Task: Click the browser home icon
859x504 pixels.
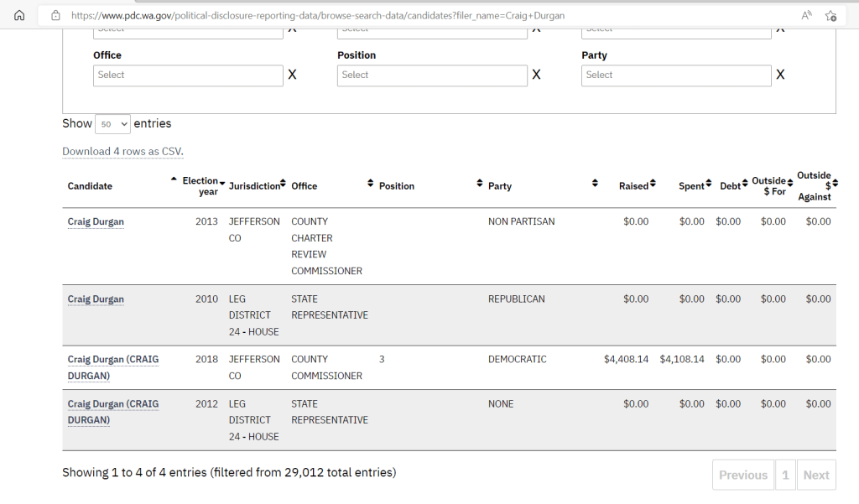Action: click(x=19, y=15)
